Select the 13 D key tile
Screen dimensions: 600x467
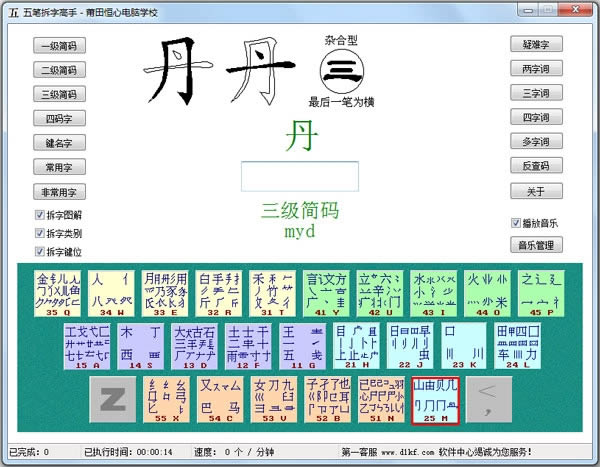194,346
